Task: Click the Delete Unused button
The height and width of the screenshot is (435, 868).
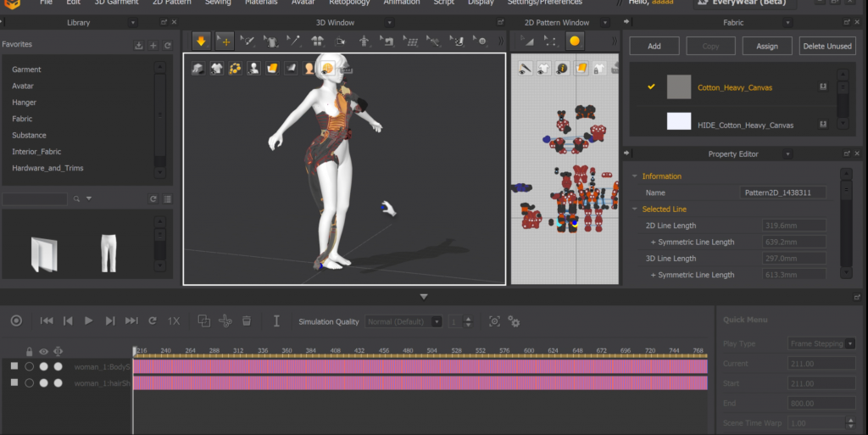Action: coord(827,46)
